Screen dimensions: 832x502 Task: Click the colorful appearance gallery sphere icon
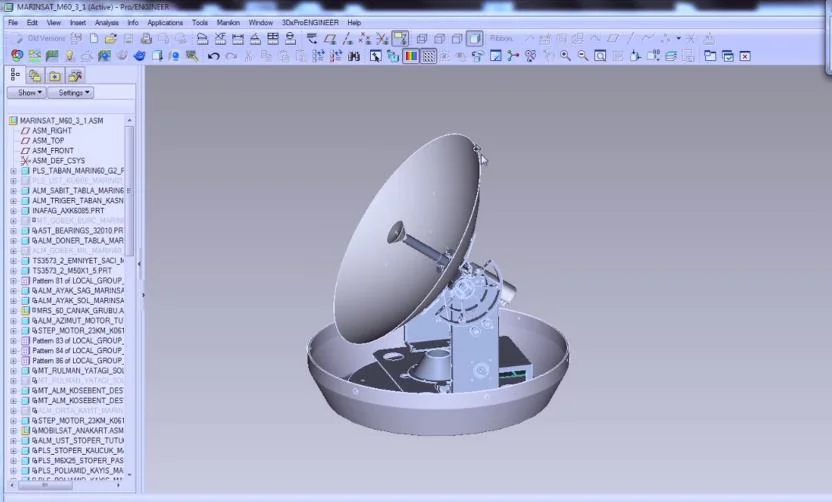click(17, 56)
